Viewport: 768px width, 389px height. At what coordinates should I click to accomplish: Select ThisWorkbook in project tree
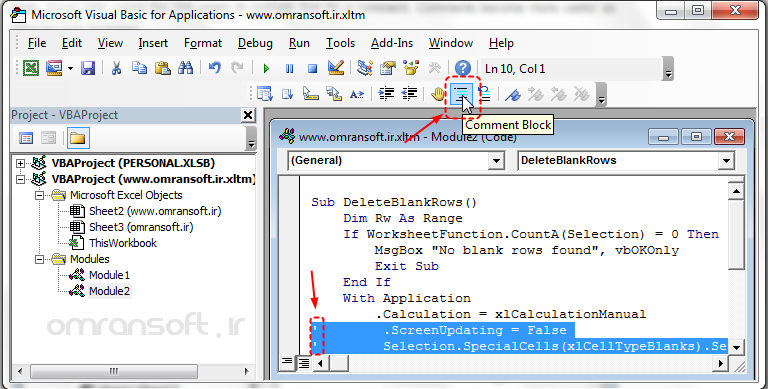coord(122,243)
